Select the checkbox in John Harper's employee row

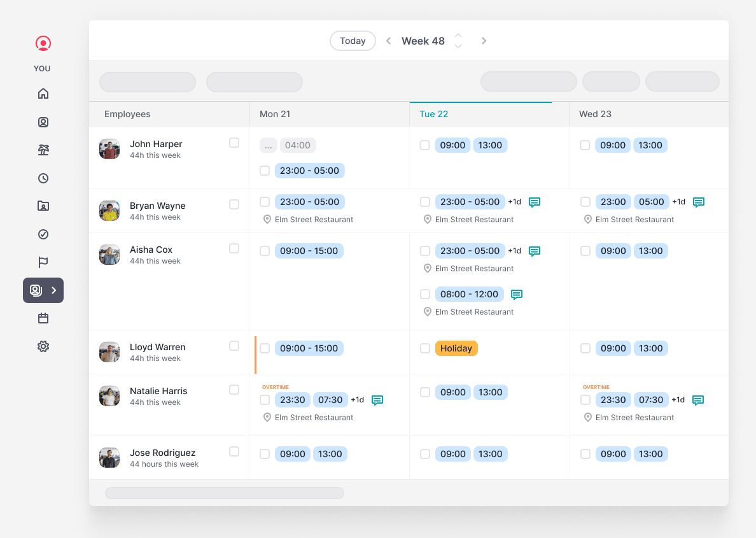tap(234, 143)
